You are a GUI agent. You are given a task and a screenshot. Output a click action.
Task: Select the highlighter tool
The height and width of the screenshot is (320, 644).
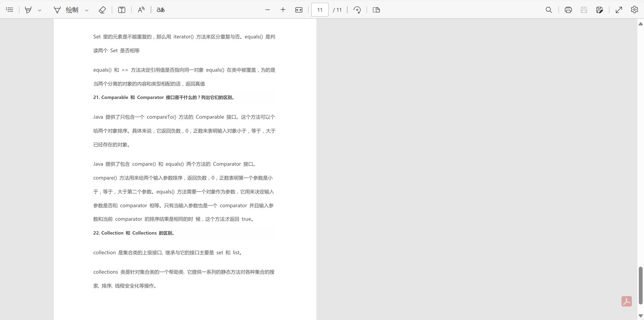pyautogui.click(x=28, y=10)
